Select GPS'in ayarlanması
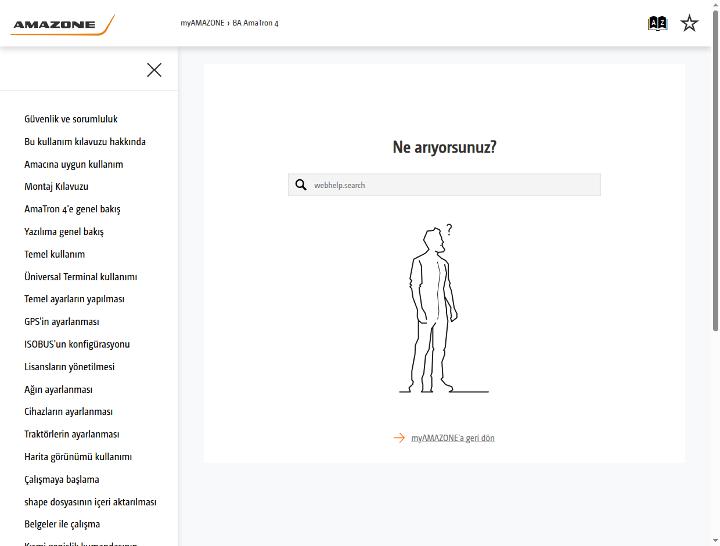 tap(62, 321)
